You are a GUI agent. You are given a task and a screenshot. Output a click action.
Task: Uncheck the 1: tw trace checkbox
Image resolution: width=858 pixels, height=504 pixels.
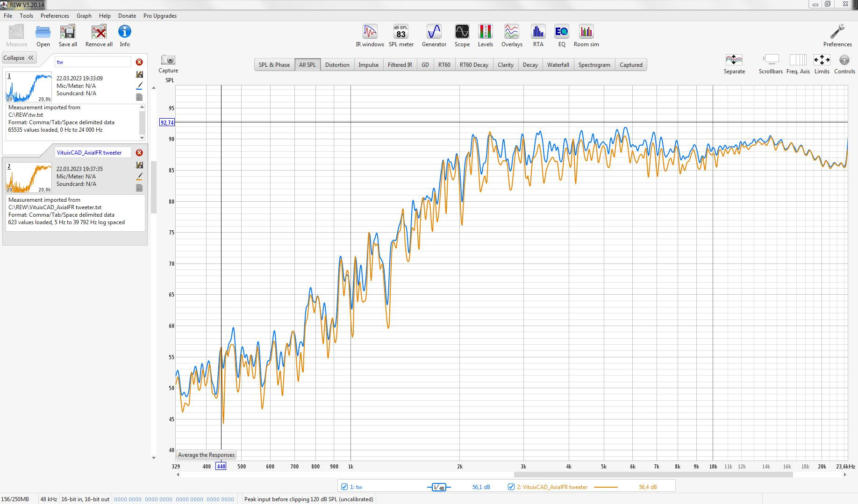click(x=344, y=487)
